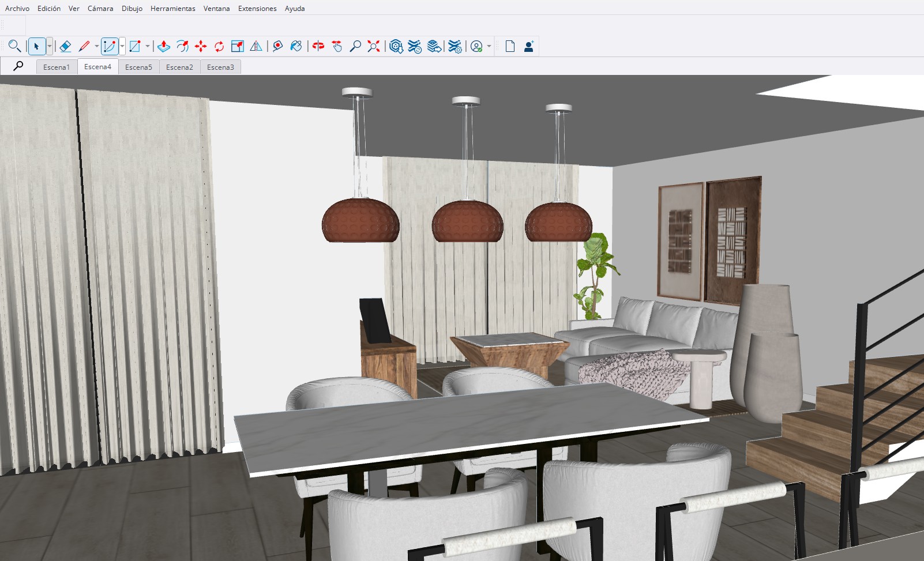Viewport: 924px width, 561px height.
Task: Expand the Rectangle shape tool dropdown
Action: tap(148, 46)
